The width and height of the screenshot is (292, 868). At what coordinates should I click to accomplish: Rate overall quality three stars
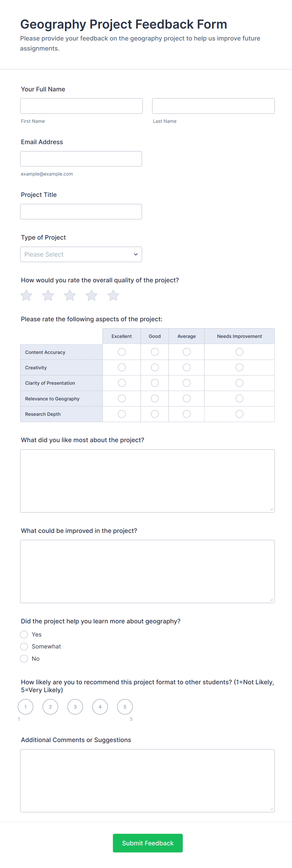[x=70, y=296]
